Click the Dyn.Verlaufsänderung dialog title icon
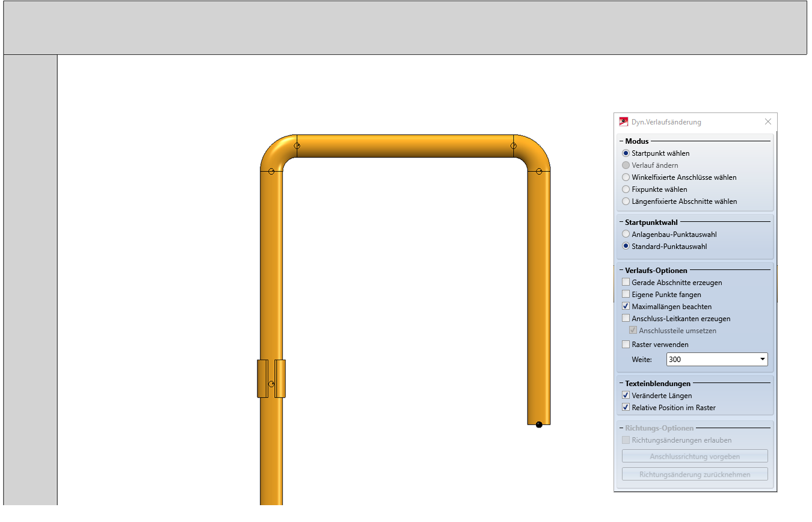 pyautogui.click(x=624, y=121)
